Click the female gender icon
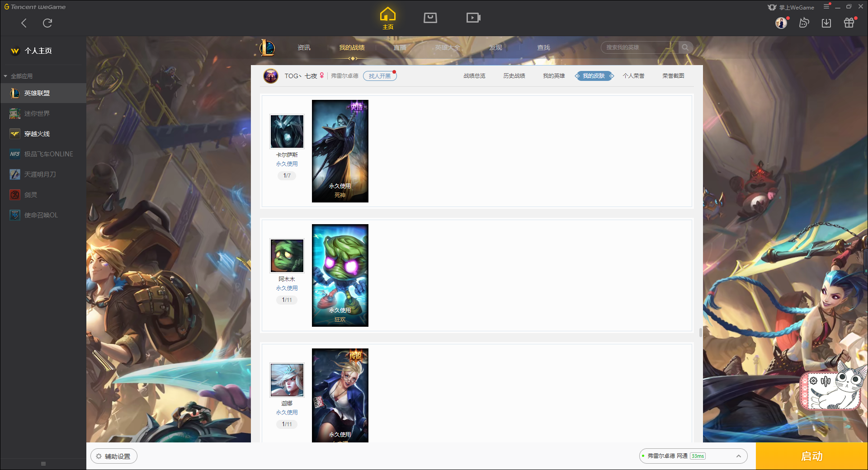This screenshot has width=868, height=470. coord(322,76)
